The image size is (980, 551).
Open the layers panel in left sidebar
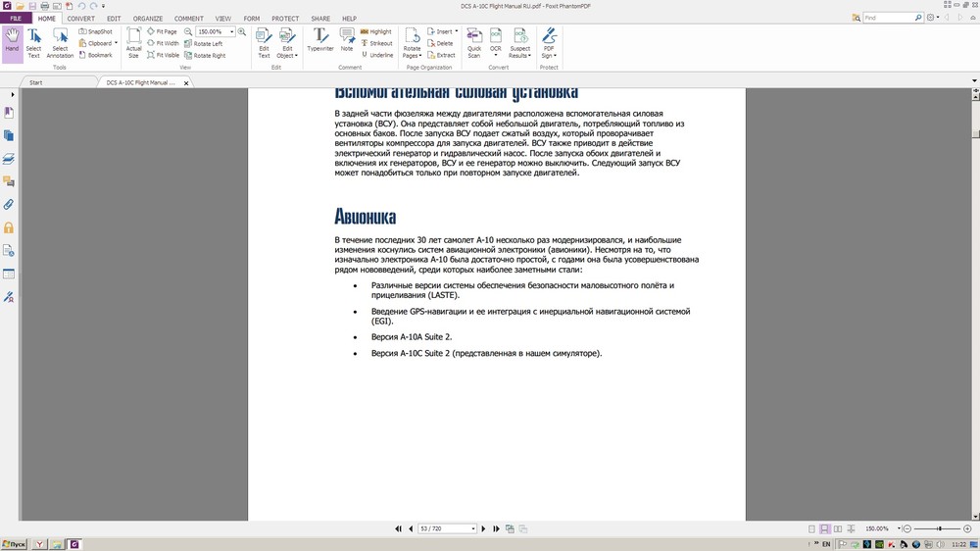tap(9, 159)
